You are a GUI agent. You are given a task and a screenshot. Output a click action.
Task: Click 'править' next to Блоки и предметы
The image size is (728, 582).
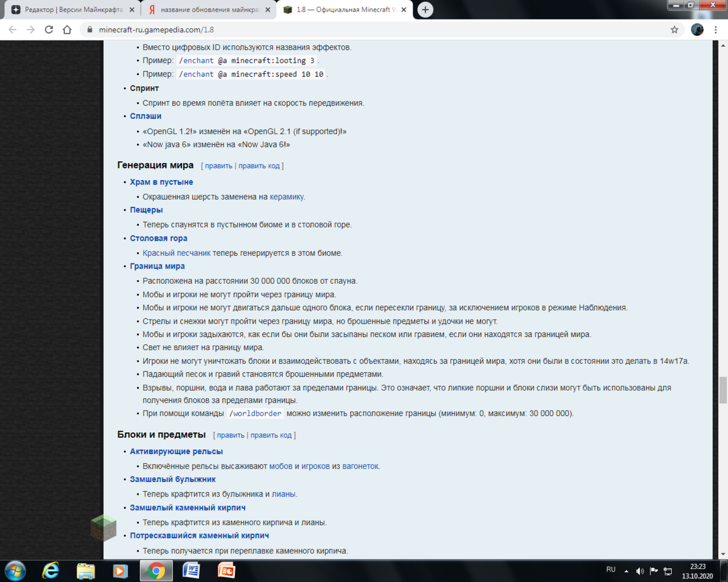pyautogui.click(x=231, y=435)
